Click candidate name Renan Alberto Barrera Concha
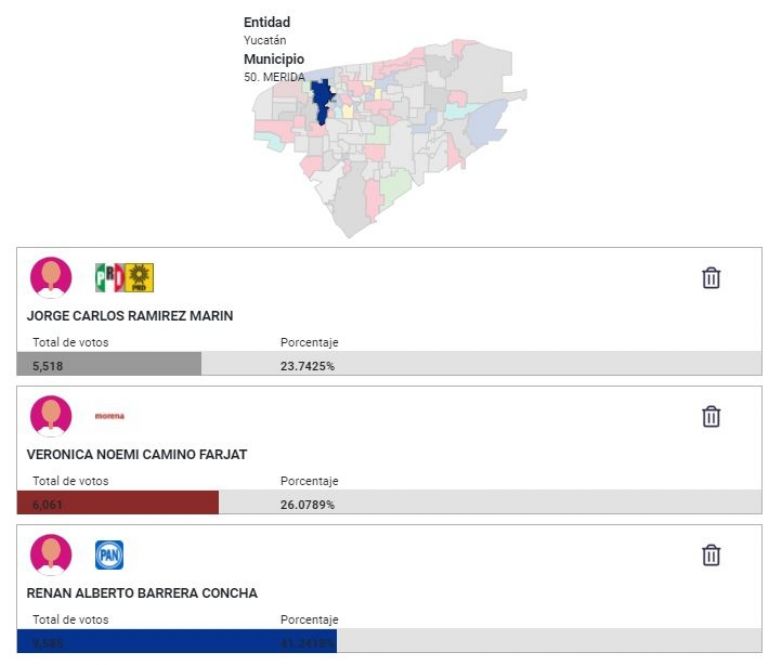The height and width of the screenshot is (665, 768). click(x=142, y=593)
